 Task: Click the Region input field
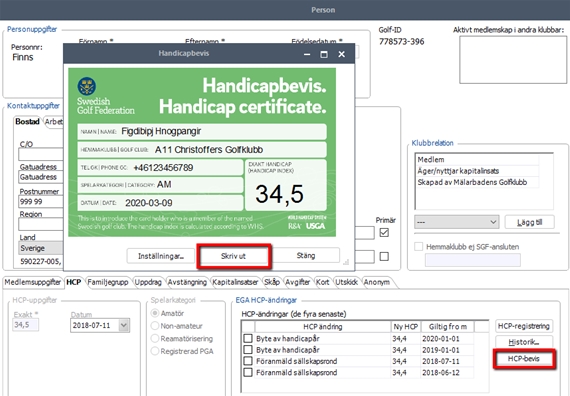41,224
